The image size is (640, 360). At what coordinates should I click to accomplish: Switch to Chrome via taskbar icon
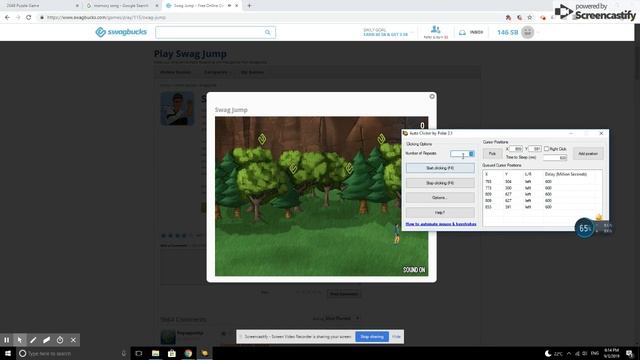point(188,353)
